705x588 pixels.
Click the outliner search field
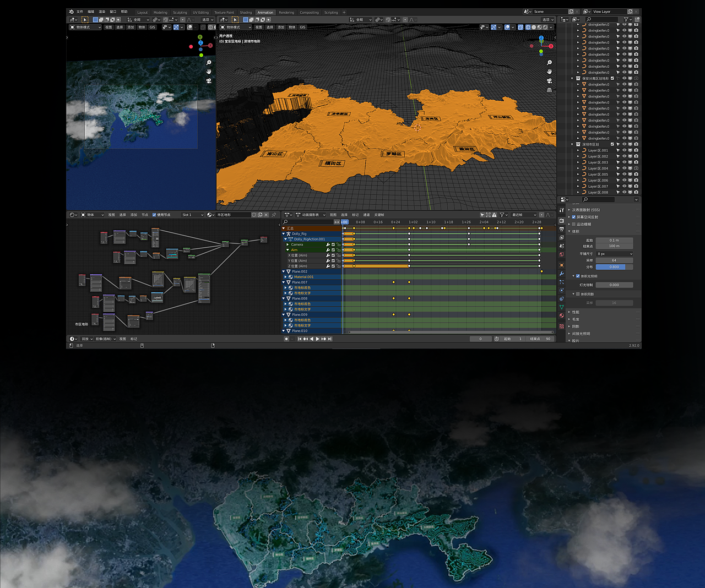pos(601,19)
